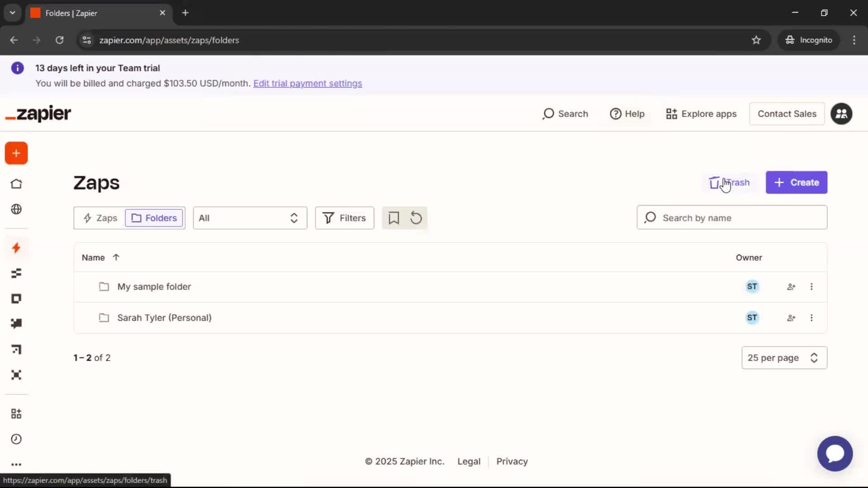
Task: Select the Zaps lightning bolt sidebar icon
Action: coord(16,248)
